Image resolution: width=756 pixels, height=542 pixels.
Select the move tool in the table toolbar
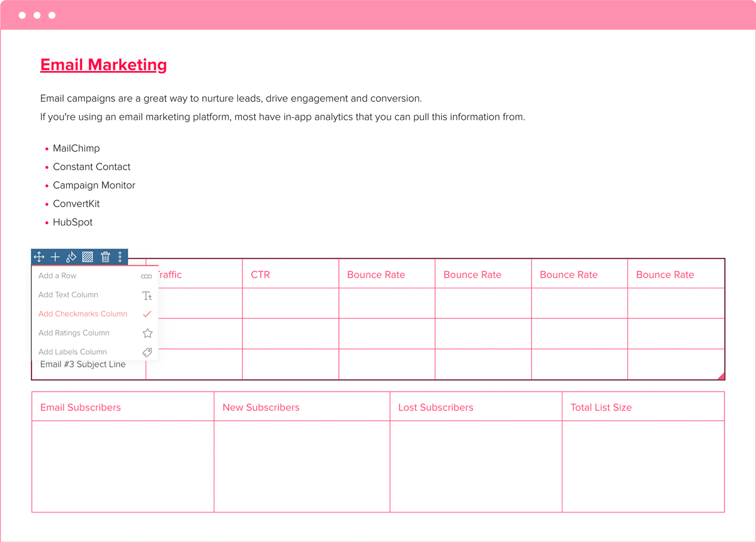click(38, 257)
